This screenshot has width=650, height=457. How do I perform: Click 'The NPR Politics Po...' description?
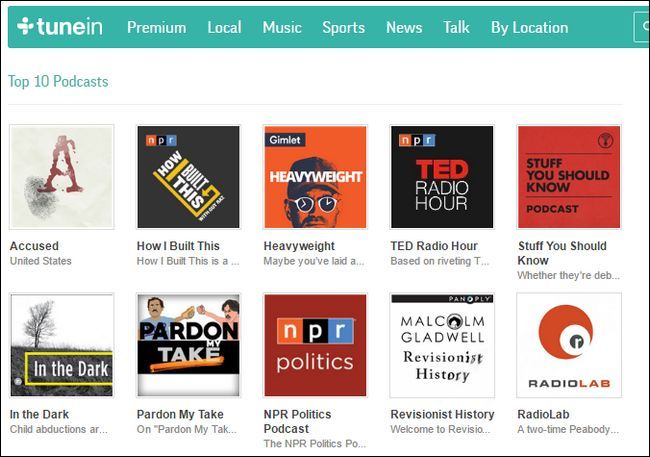315,444
